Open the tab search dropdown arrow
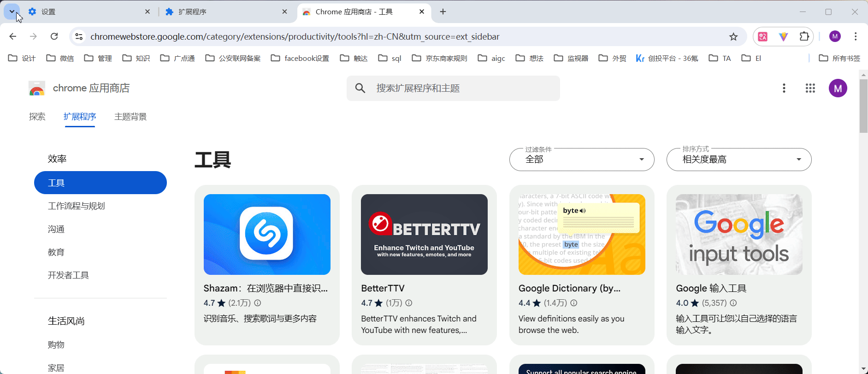The image size is (868, 374). pyautogui.click(x=12, y=12)
